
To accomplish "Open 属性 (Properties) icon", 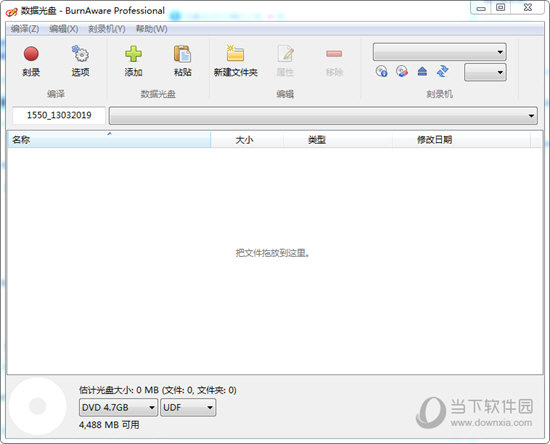I will point(285,54).
